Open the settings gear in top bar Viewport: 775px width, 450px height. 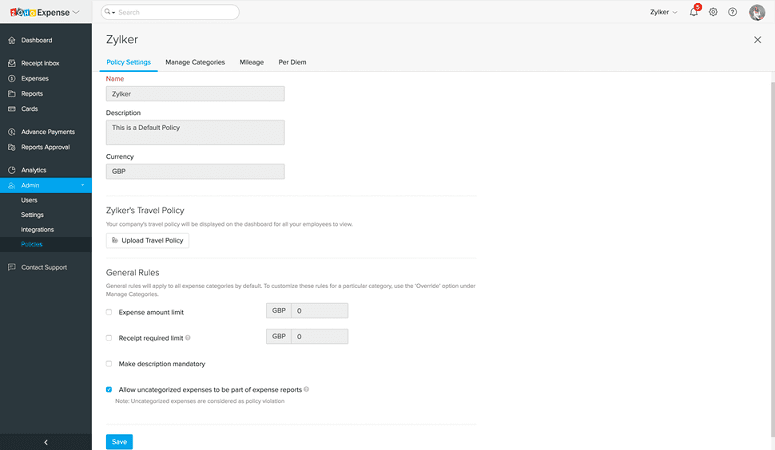(713, 12)
